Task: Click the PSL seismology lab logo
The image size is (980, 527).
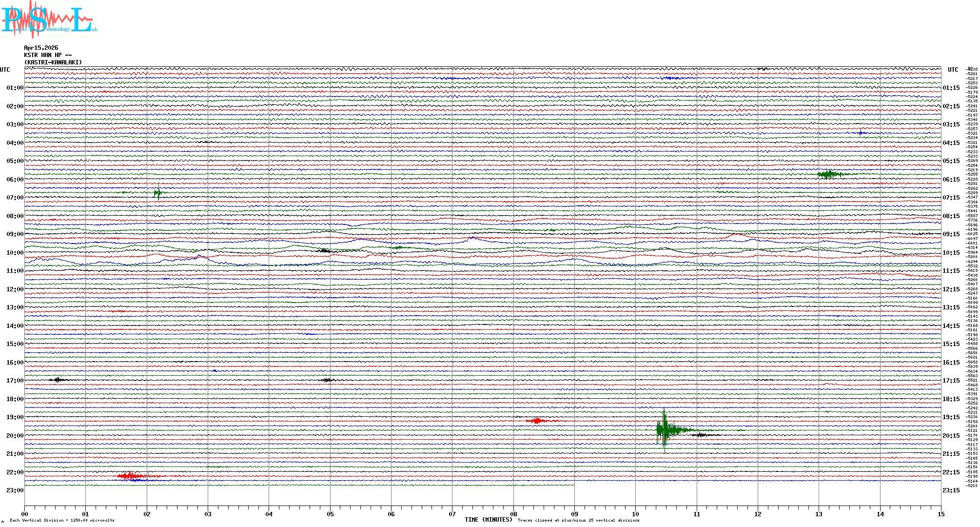Action: [x=49, y=19]
